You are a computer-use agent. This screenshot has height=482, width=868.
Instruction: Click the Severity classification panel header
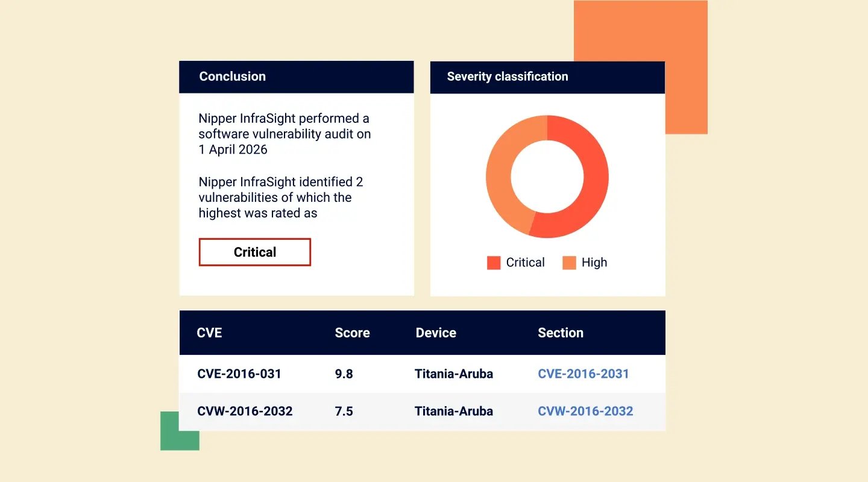pos(547,77)
